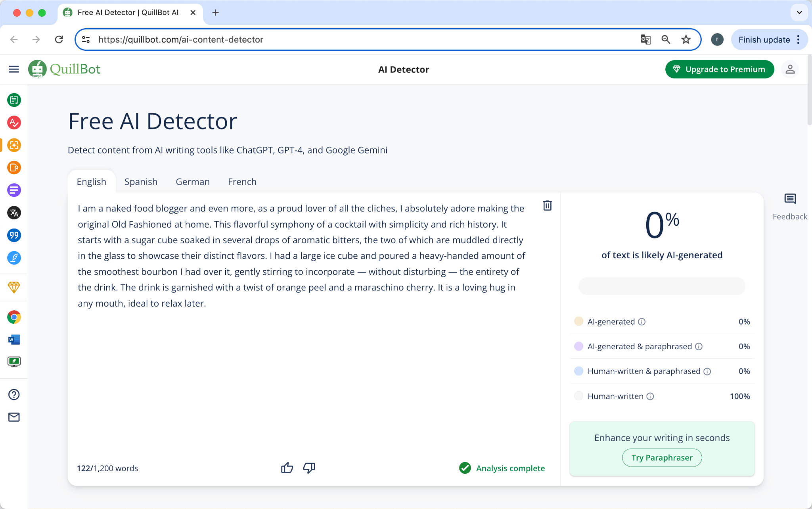The height and width of the screenshot is (509, 812).
Task: Open the hamburger navigation menu
Action: coord(14,69)
